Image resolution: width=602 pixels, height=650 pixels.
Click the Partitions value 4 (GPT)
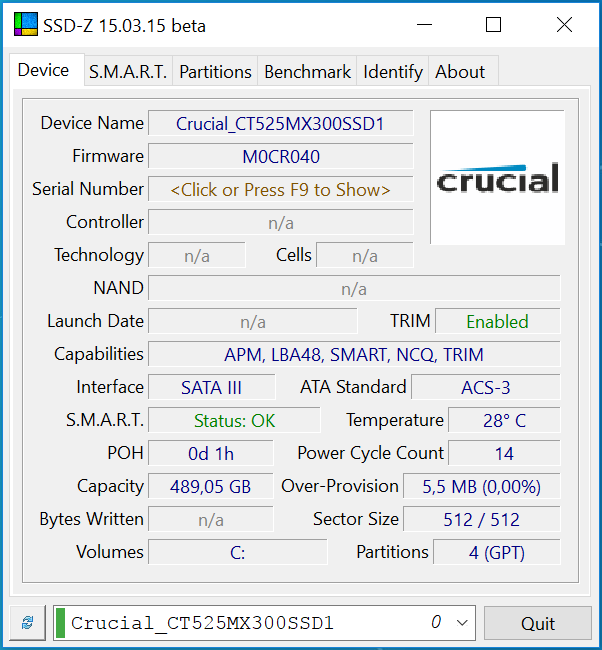tap(497, 552)
